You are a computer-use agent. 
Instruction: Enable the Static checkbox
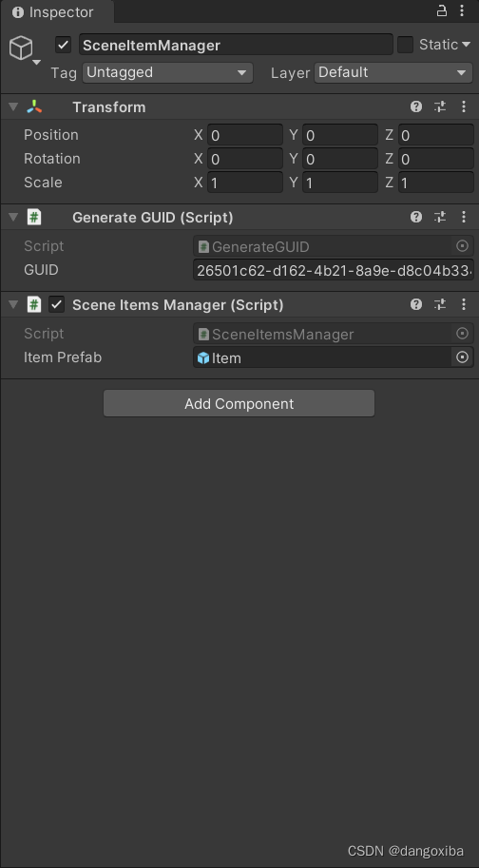[x=406, y=45]
